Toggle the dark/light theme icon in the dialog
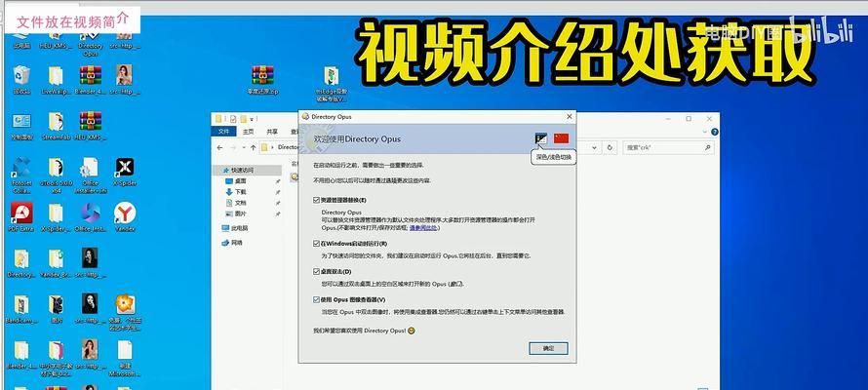Image resolution: width=868 pixels, height=390 pixels. click(541, 138)
